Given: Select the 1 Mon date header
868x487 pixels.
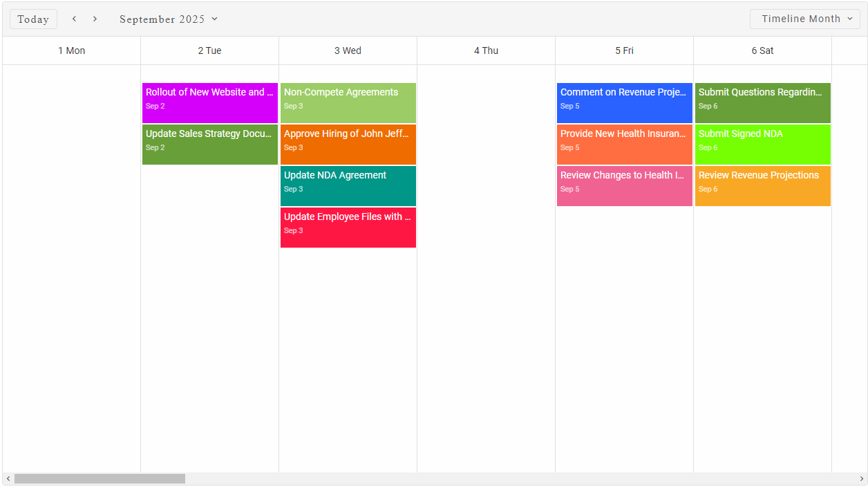Looking at the screenshot, I should tap(72, 50).
